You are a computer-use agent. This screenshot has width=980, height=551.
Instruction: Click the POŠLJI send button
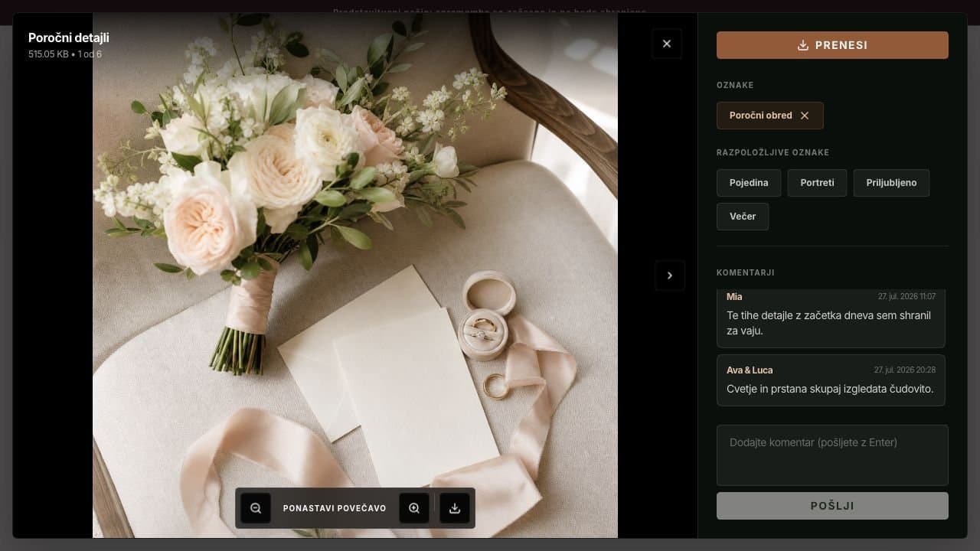pyautogui.click(x=832, y=506)
